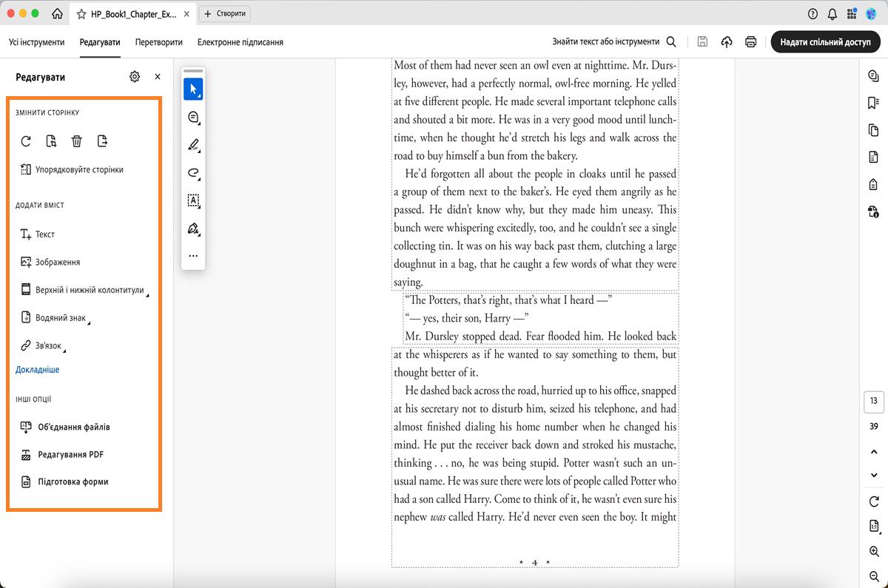This screenshot has width=888, height=588.
Task: Click the rotate page icon
Action: pos(26,141)
